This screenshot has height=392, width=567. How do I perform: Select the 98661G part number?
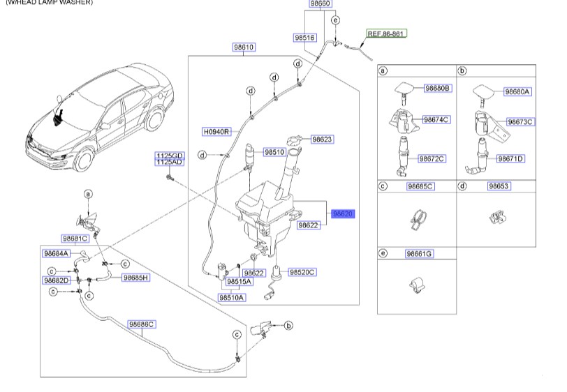pyautogui.click(x=419, y=254)
